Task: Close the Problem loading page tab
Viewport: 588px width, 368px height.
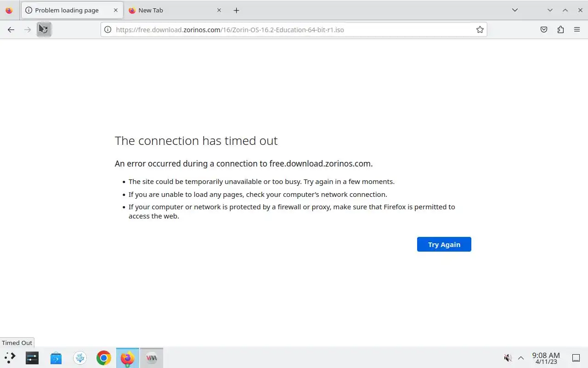Action: tap(116, 10)
